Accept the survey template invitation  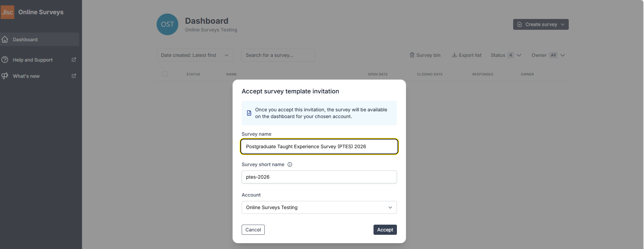[x=385, y=230]
